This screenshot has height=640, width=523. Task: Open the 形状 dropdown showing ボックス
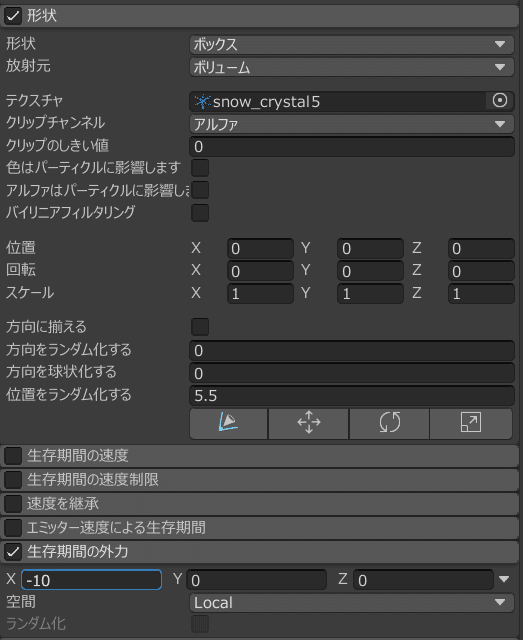(x=352, y=44)
